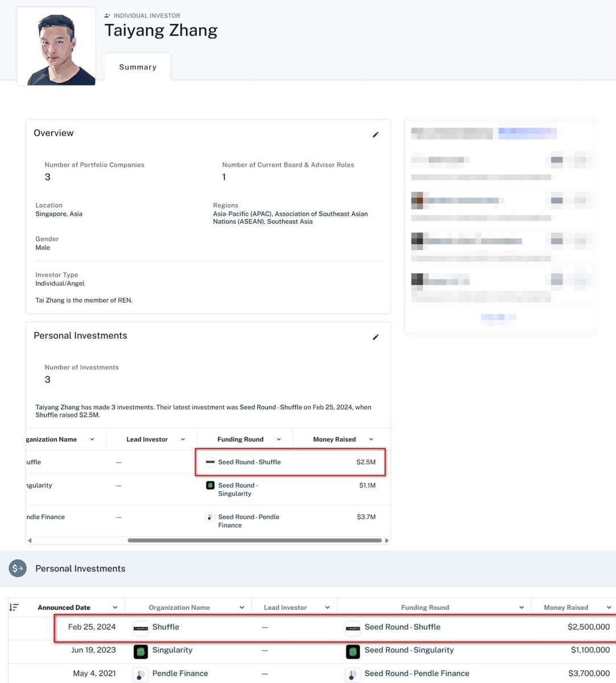Click the dollar arrow Personal Investments section icon
The width and height of the screenshot is (616, 683).
tap(18, 568)
